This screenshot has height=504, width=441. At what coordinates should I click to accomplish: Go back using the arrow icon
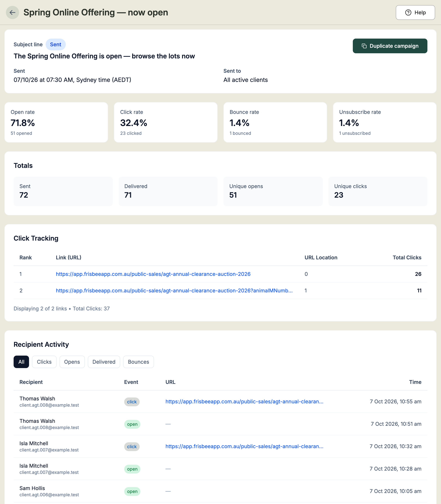pos(12,12)
